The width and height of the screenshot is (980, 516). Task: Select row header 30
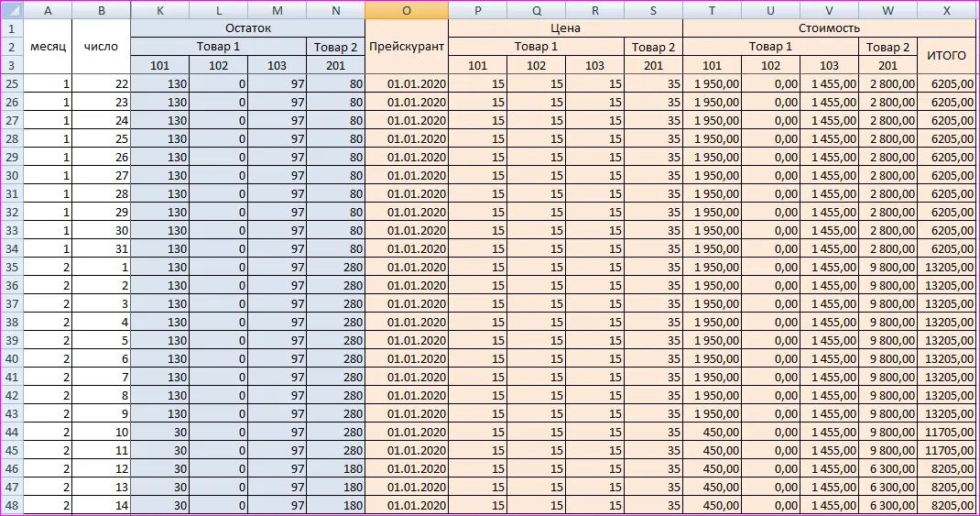[12, 175]
